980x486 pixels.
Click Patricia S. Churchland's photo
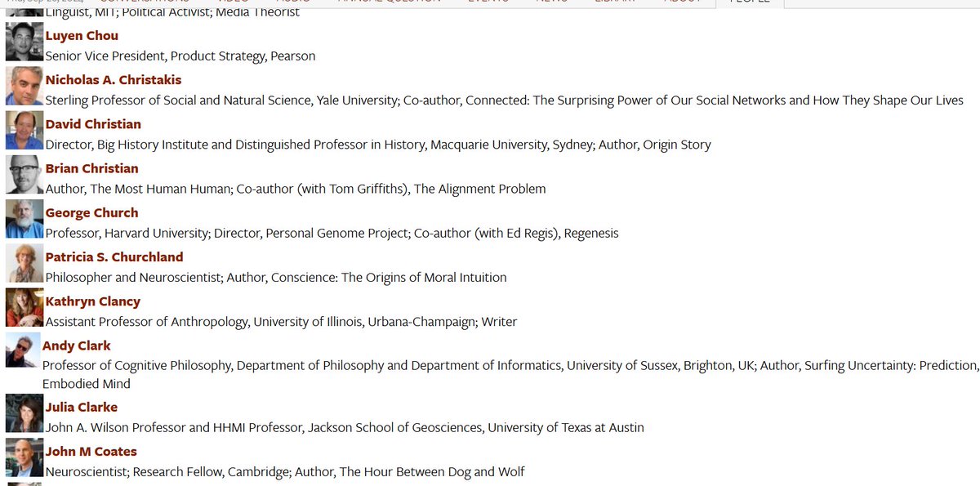coord(24,262)
